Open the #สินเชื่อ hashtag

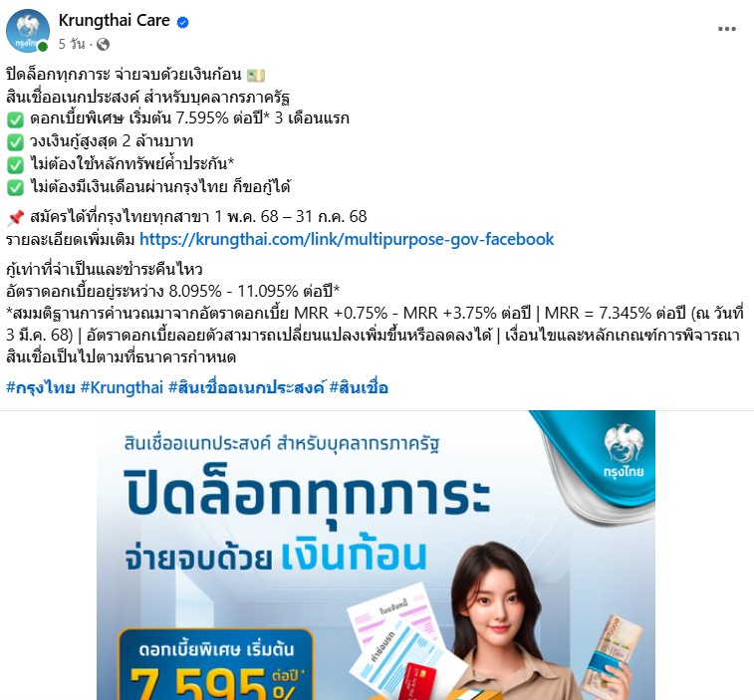coord(359,387)
